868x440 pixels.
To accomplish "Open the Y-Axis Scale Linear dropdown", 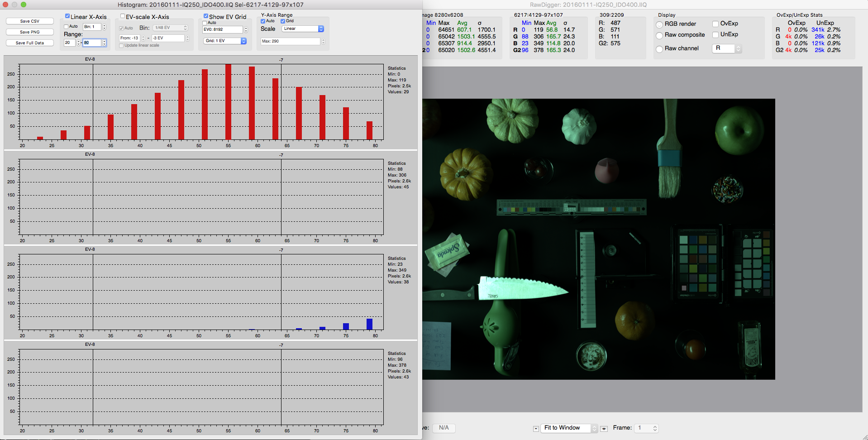I will tap(303, 29).
